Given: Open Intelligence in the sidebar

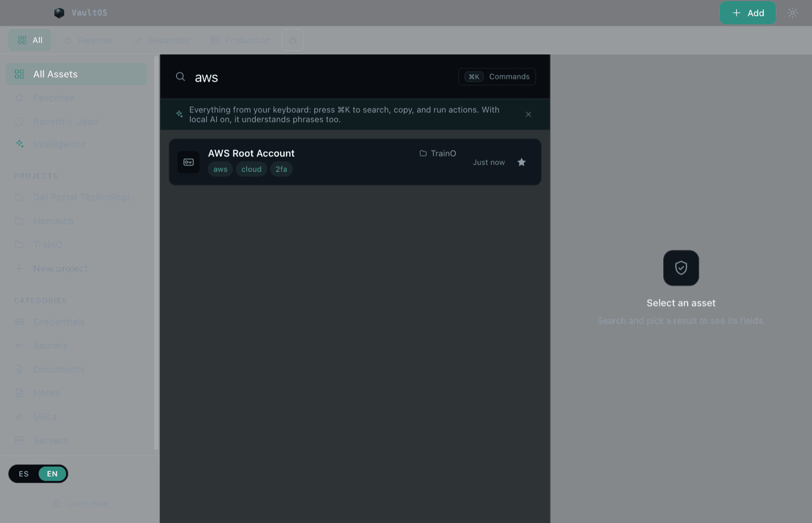Looking at the screenshot, I should click(76, 144).
